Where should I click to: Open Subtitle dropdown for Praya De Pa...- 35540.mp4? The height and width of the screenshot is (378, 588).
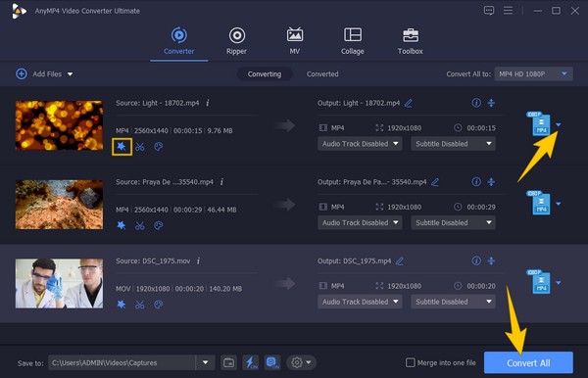pyautogui.click(x=453, y=222)
